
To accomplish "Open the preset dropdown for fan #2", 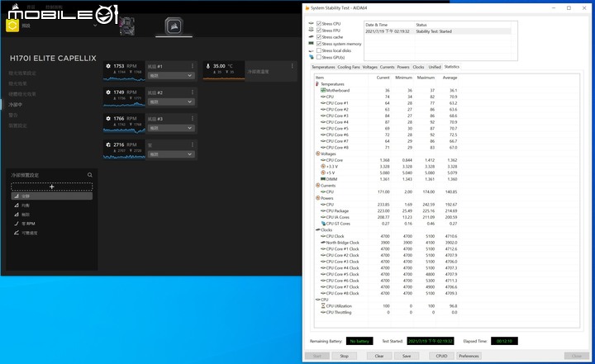I will (171, 102).
